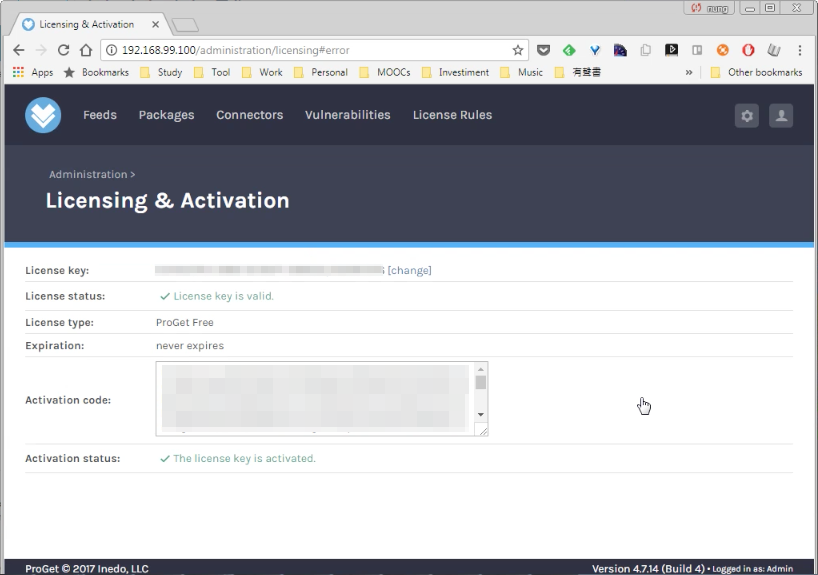
Task: Click 'The license key is activated.' text
Action: click(244, 458)
